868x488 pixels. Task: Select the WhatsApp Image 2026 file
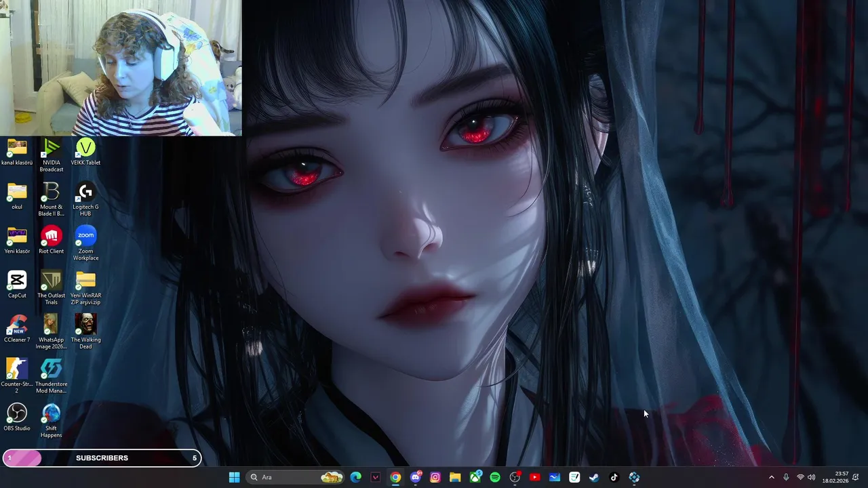(x=52, y=332)
